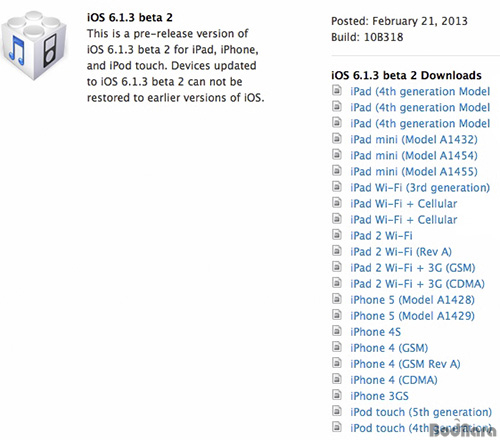Click the file icon beside iPad Wi-Fi (3rd generation)
The height and width of the screenshot is (440, 500).
(x=337, y=187)
